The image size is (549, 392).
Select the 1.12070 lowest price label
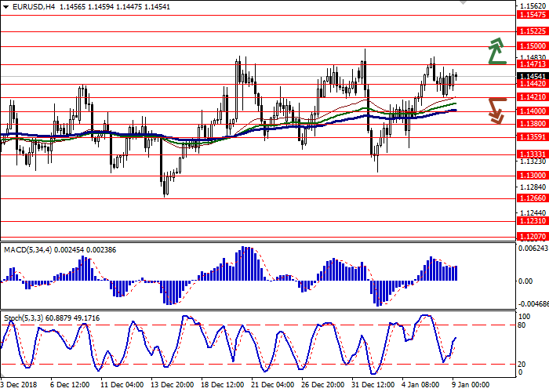[531, 235]
